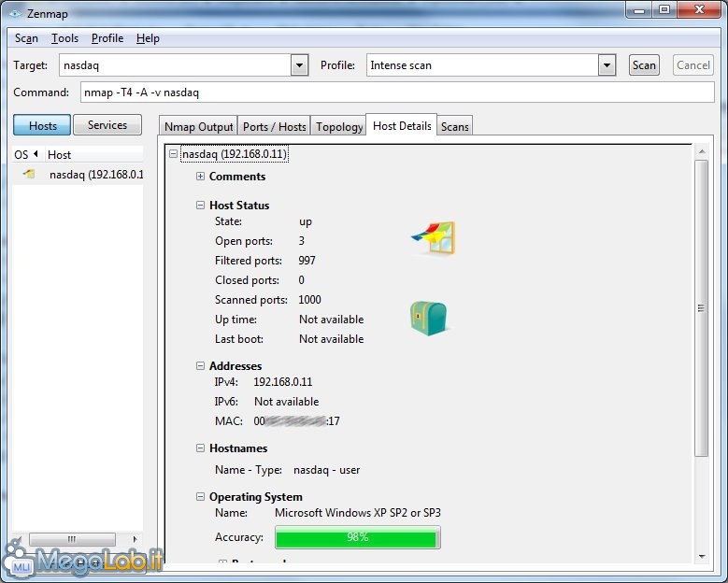Click the Open ports value 3
This screenshot has height=583, width=728.
pos(301,241)
